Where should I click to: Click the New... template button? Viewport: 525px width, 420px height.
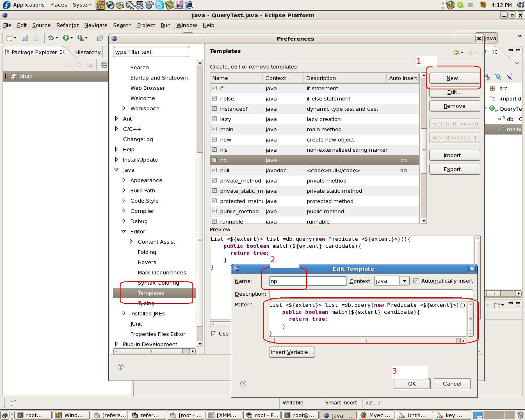[x=454, y=78]
